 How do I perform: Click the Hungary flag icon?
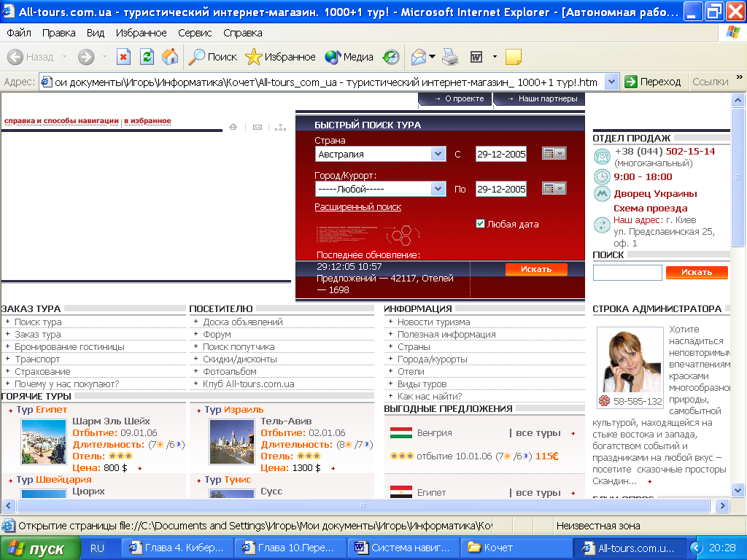coord(401,433)
